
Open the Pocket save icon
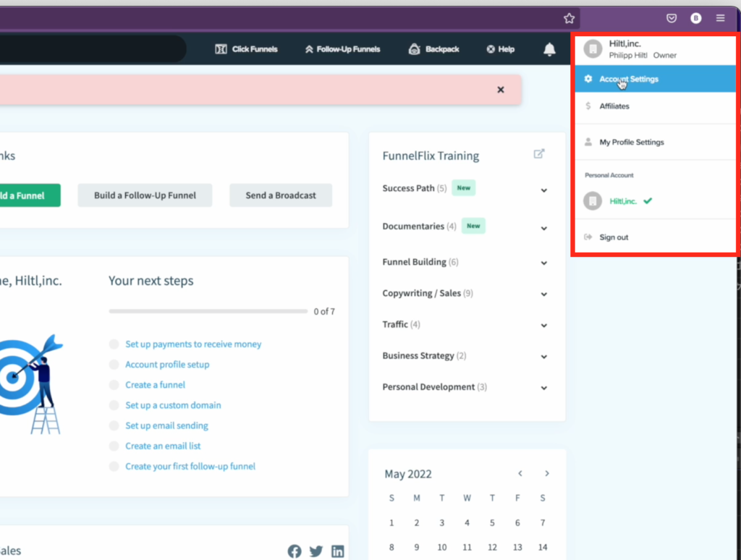click(672, 18)
